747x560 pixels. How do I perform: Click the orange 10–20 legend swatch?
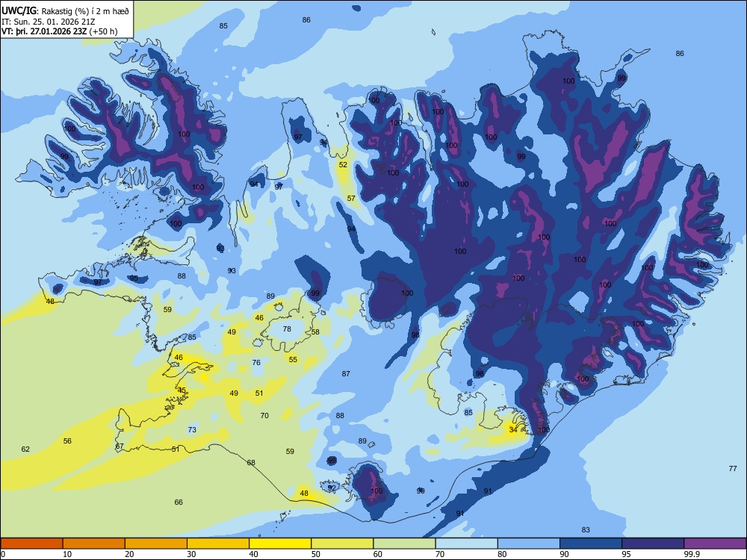94,544
